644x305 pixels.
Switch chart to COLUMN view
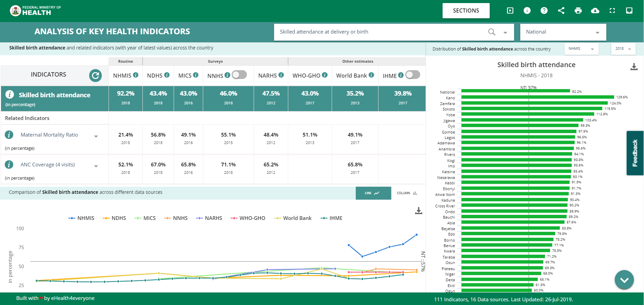[407, 193]
